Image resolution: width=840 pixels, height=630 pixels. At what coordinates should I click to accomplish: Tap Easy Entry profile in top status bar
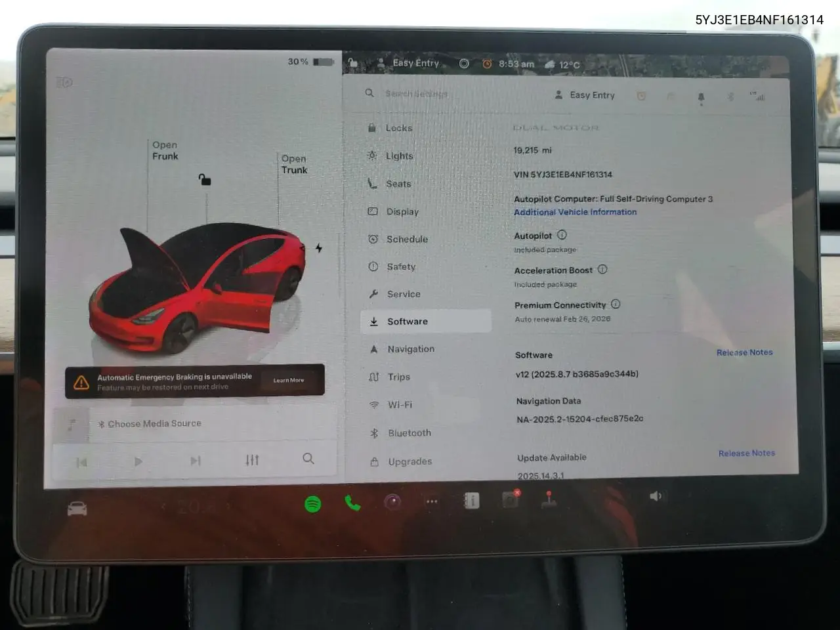coord(408,63)
